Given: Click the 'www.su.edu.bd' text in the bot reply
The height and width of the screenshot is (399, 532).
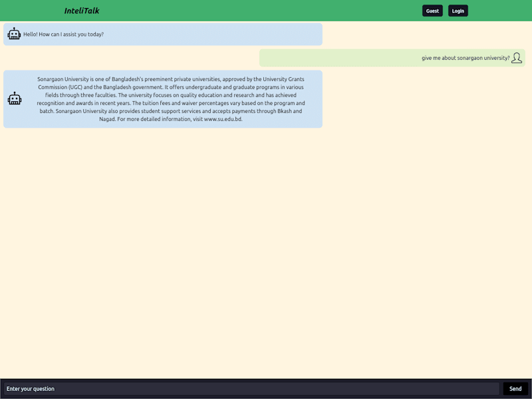Looking at the screenshot, I should (x=223, y=119).
